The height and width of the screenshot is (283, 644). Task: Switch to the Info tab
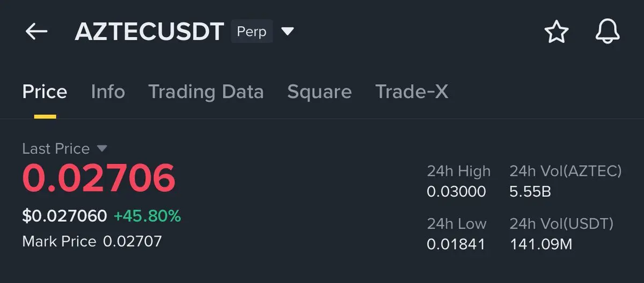pos(108,92)
